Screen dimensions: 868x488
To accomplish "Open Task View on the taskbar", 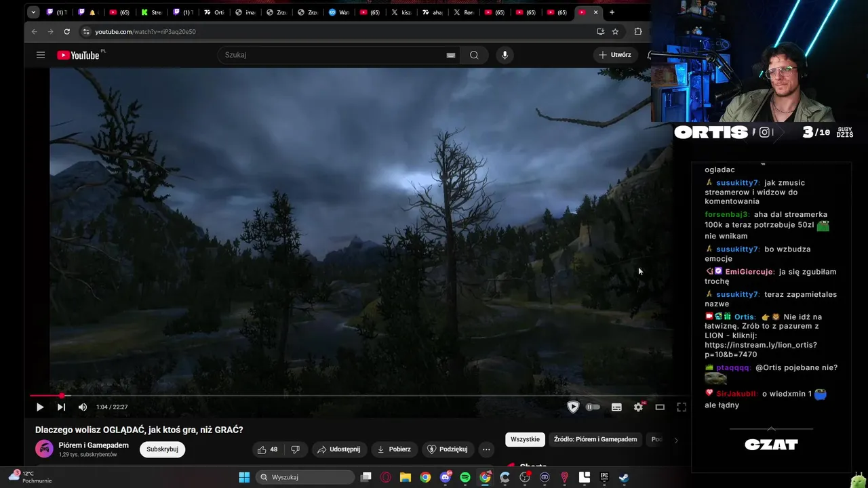I will click(366, 477).
